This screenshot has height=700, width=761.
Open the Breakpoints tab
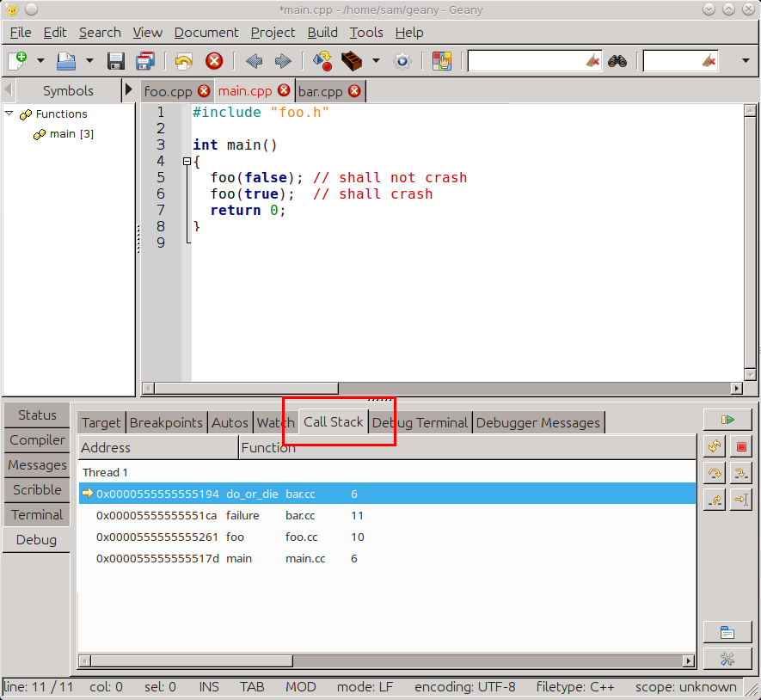click(166, 423)
